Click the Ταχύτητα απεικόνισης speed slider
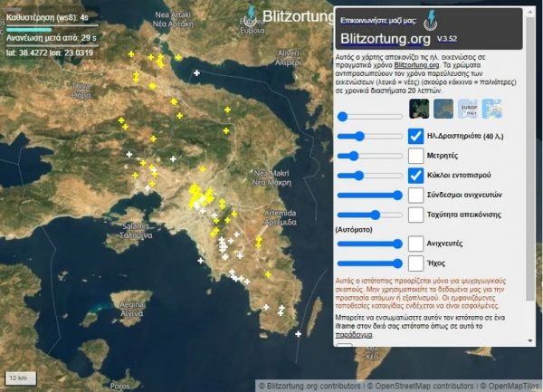543x392 pixels. point(369,215)
